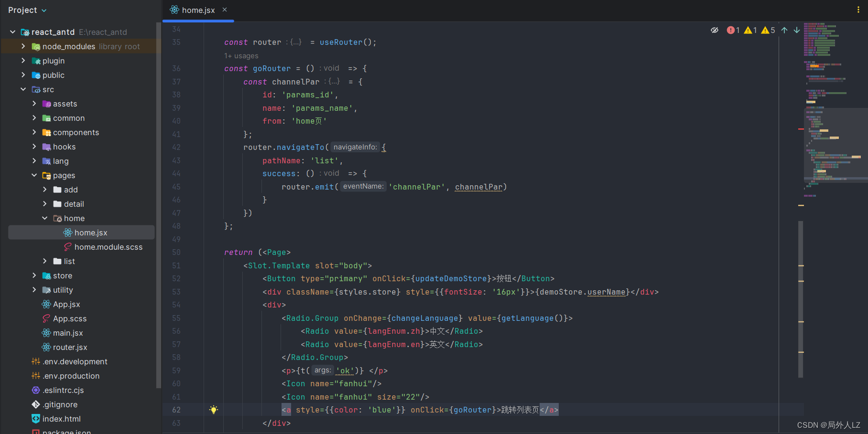Viewport: 868px width, 434px height.
Task: Expand the add folder chevron
Action: (x=45, y=190)
